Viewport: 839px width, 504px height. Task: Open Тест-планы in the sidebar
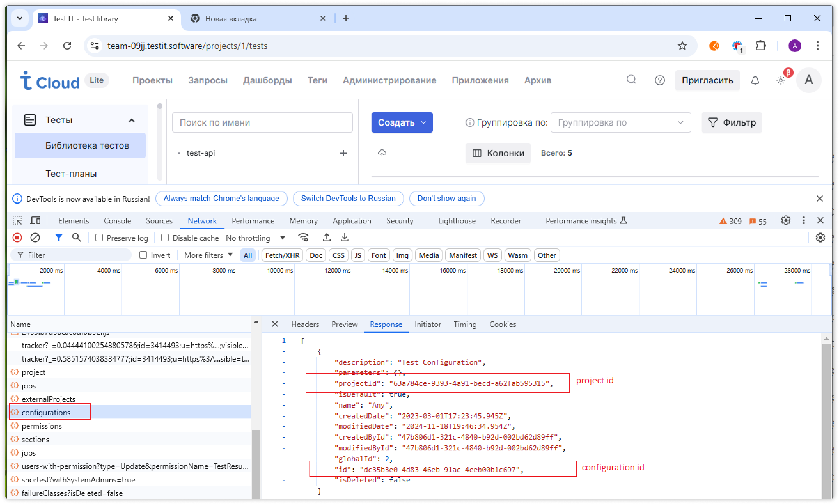click(71, 174)
